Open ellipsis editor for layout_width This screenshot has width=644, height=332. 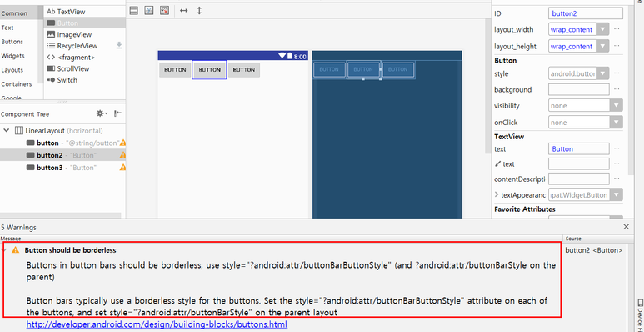tap(617, 29)
